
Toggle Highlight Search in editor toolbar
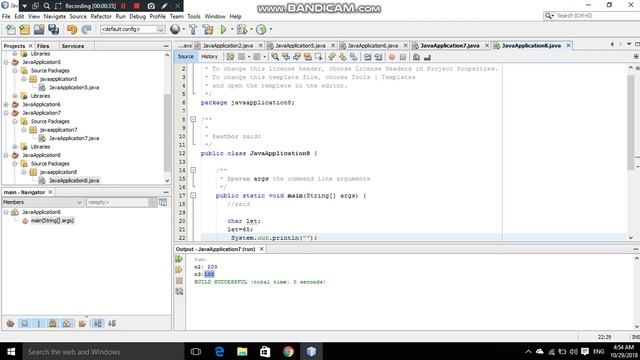308,57
